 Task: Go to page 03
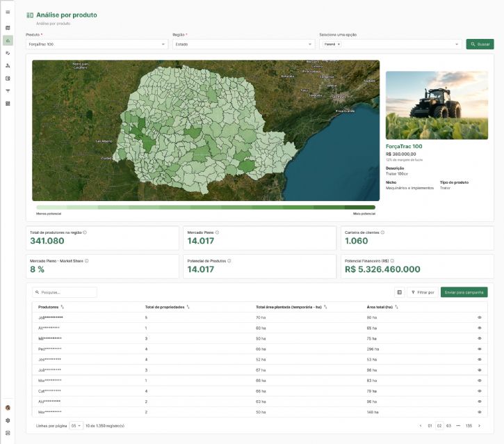coord(448,426)
